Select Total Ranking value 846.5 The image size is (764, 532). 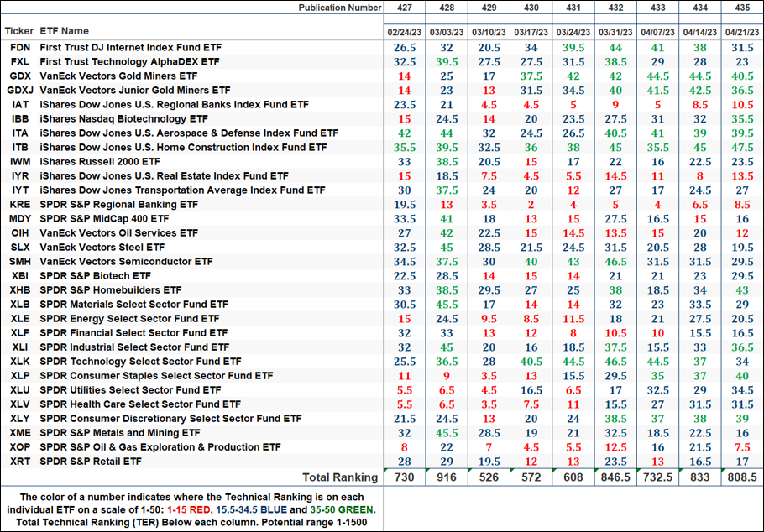[615, 478]
